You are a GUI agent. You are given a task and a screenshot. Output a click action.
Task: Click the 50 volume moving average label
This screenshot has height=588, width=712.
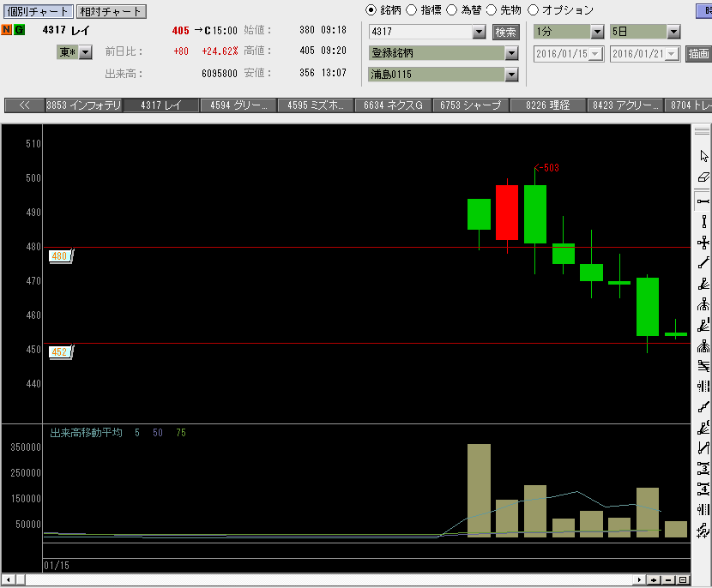tap(158, 433)
